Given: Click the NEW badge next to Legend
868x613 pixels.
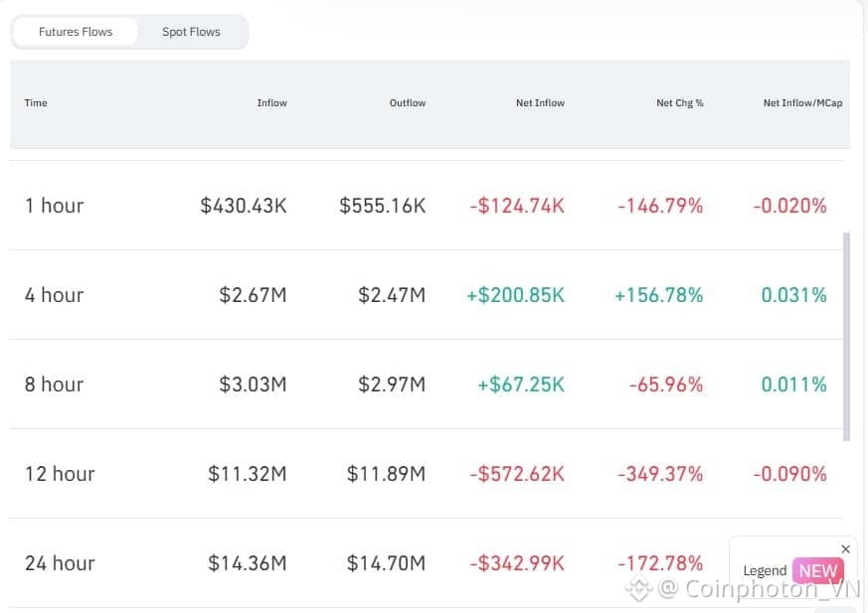Looking at the screenshot, I should (x=817, y=570).
